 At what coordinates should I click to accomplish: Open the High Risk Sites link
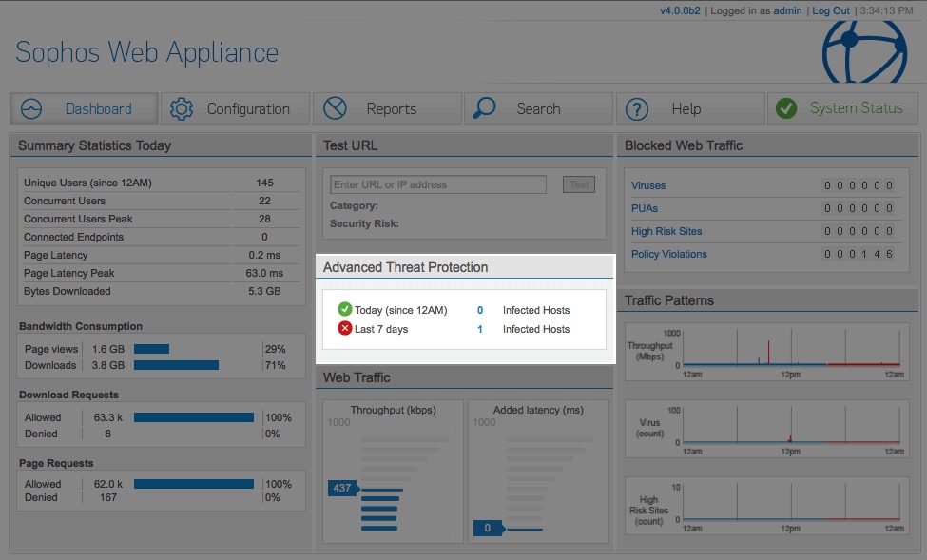(x=666, y=231)
